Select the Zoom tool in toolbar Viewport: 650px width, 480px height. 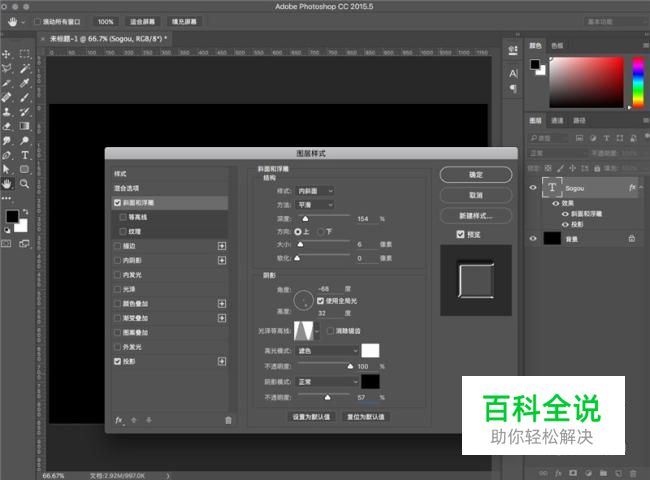click(x=24, y=184)
